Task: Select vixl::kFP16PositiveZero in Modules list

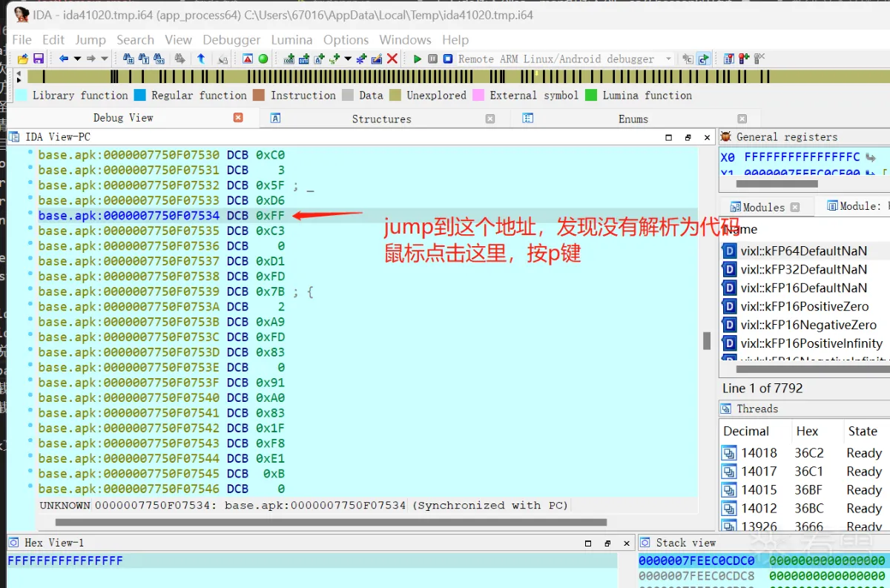Action: (804, 306)
